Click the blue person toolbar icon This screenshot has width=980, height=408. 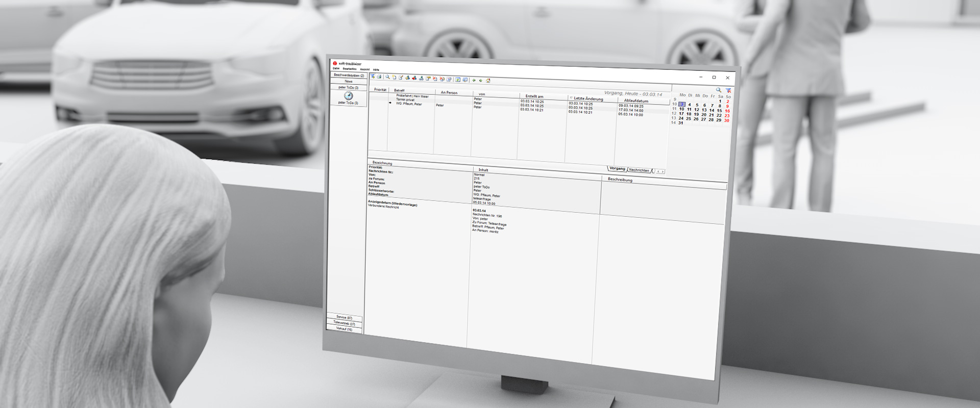tap(421, 79)
